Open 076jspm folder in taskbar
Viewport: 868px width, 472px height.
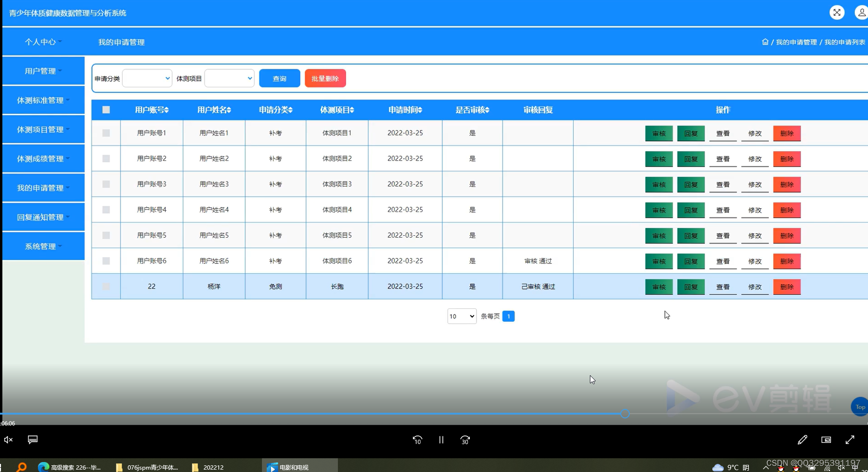147,467
